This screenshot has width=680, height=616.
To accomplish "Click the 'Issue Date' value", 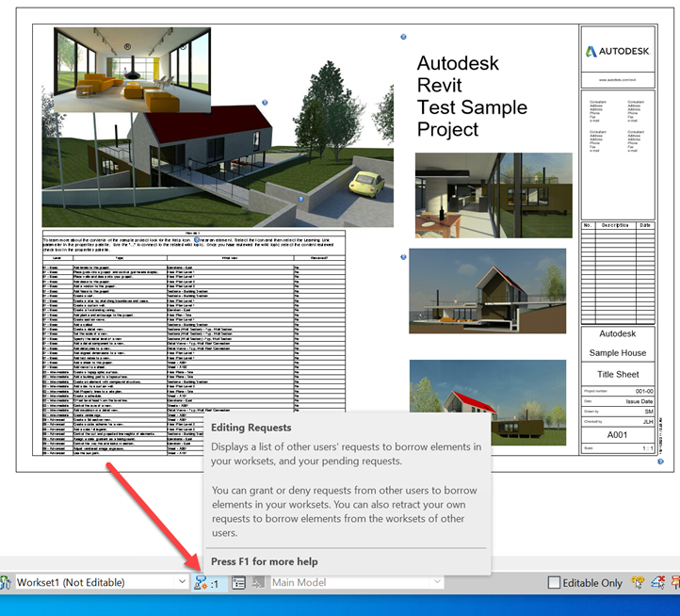I will (x=640, y=401).
